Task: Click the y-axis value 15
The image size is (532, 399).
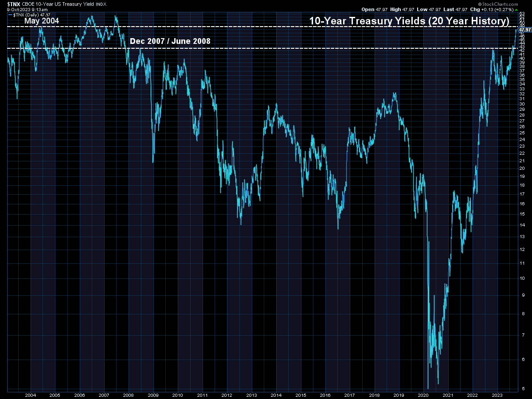Action: pyautogui.click(x=523, y=214)
